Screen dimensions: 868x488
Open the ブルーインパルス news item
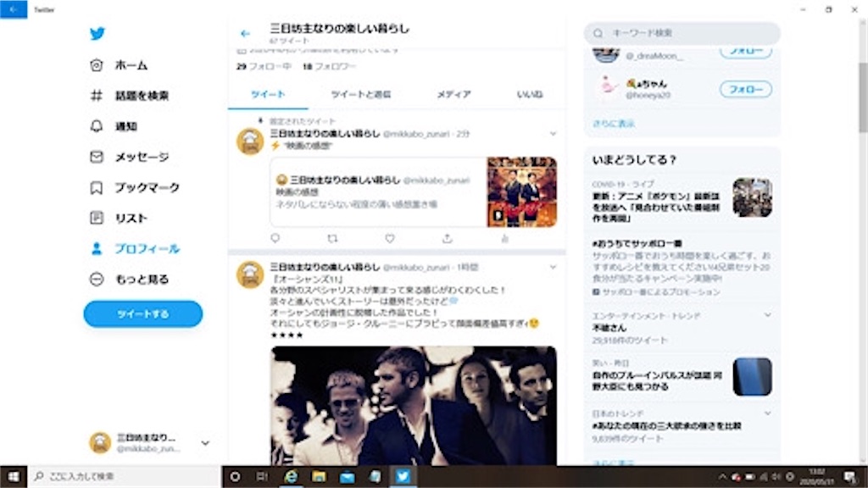682,375
